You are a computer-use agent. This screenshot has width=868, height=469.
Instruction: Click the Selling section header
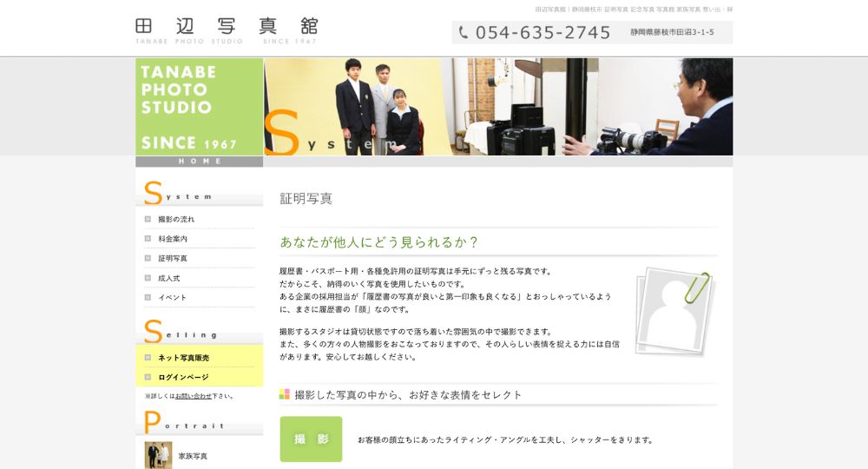pyautogui.click(x=200, y=332)
